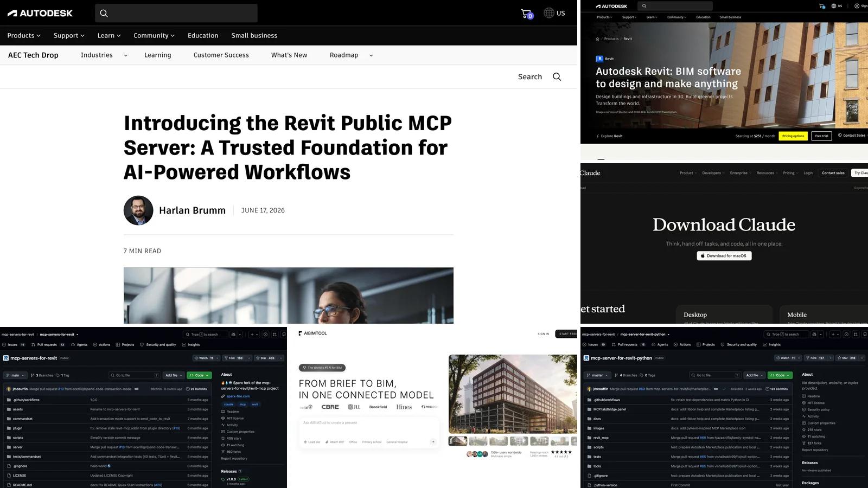Click the send arrow in AIBIMTool prompt box
This screenshot has width=868, height=488.
tap(433, 442)
